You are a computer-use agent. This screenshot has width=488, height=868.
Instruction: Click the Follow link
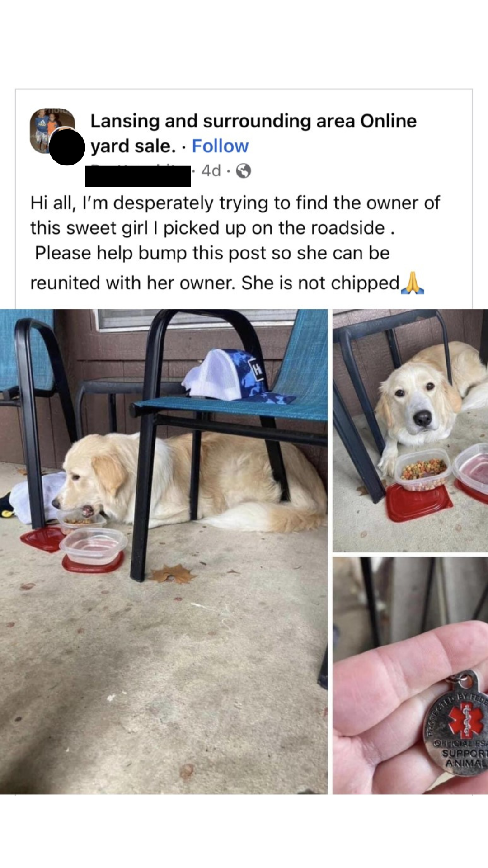(220, 146)
